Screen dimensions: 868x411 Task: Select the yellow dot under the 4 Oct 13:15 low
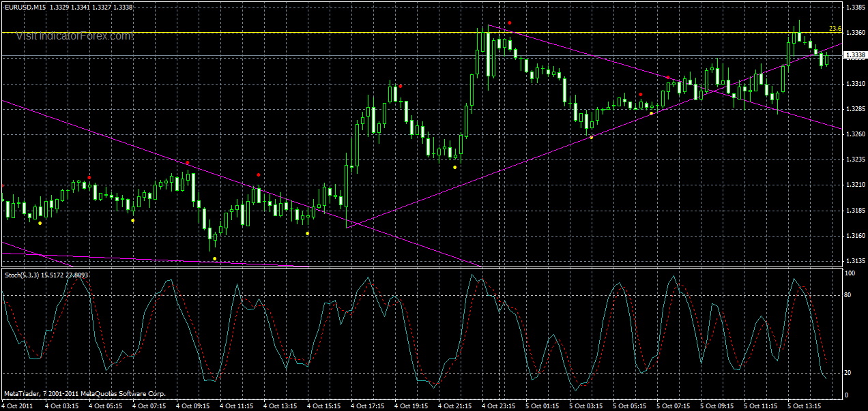[307, 232]
